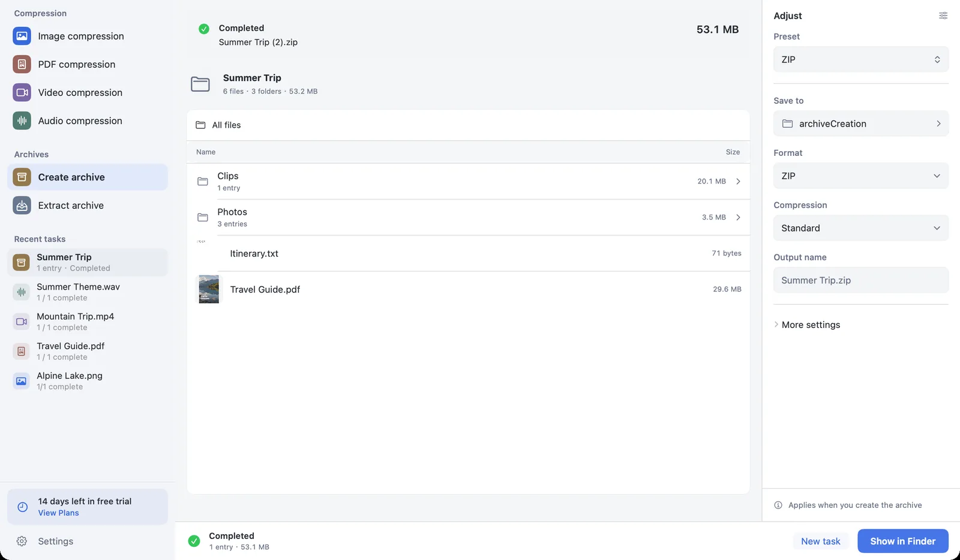Click the Settings gear icon
The width and height of the screenshot is (960, 560).
22,541
